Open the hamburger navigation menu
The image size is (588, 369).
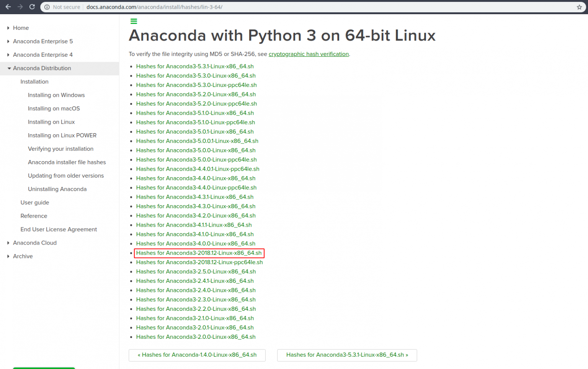pyautogui.click(x=134, y=21)
